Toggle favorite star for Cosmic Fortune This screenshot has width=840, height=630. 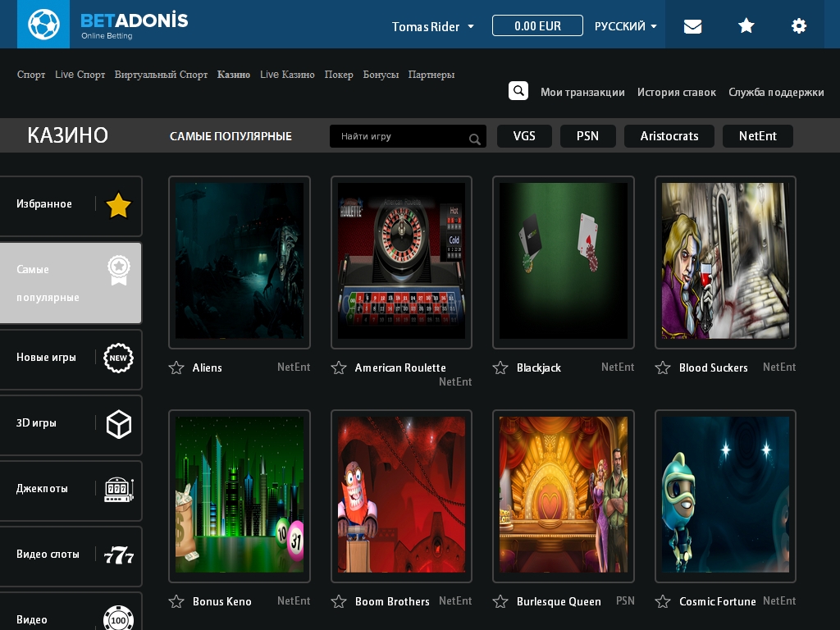(663, 602)
